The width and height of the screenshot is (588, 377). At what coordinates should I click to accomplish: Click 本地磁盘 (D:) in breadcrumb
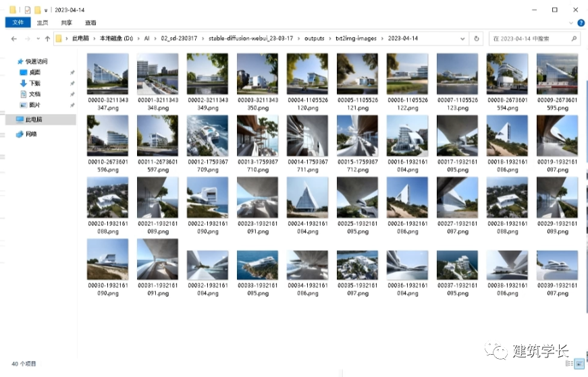[117, 38]
